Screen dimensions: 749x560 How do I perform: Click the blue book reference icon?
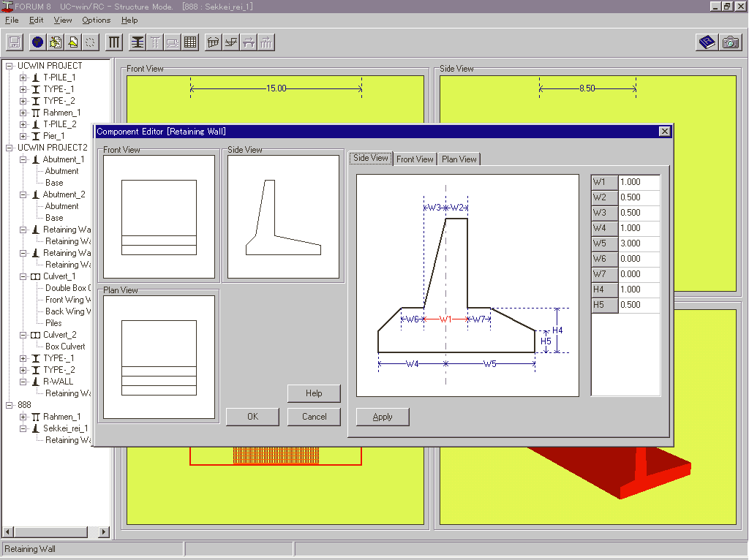click(x=707, y=42)
